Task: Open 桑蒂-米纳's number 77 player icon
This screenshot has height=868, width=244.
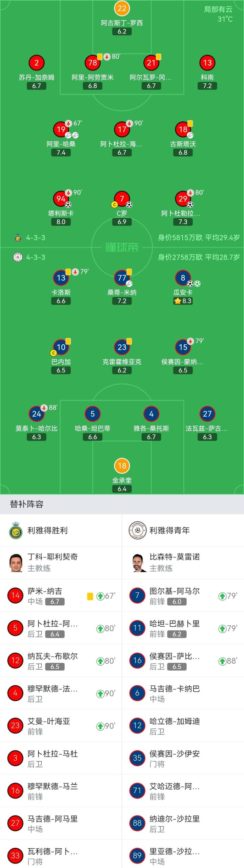Action: [x=122, y=278]
